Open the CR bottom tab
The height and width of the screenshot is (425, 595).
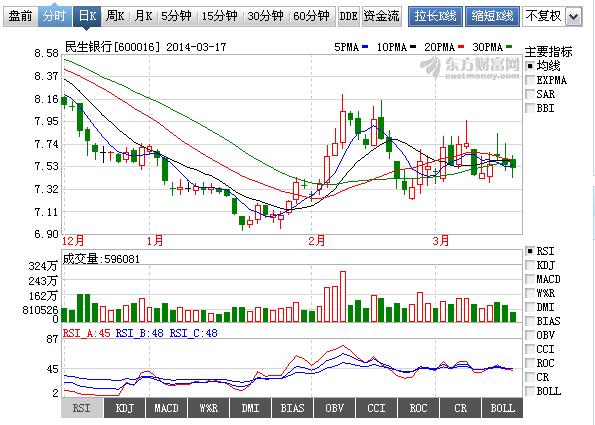coord(460,408)
